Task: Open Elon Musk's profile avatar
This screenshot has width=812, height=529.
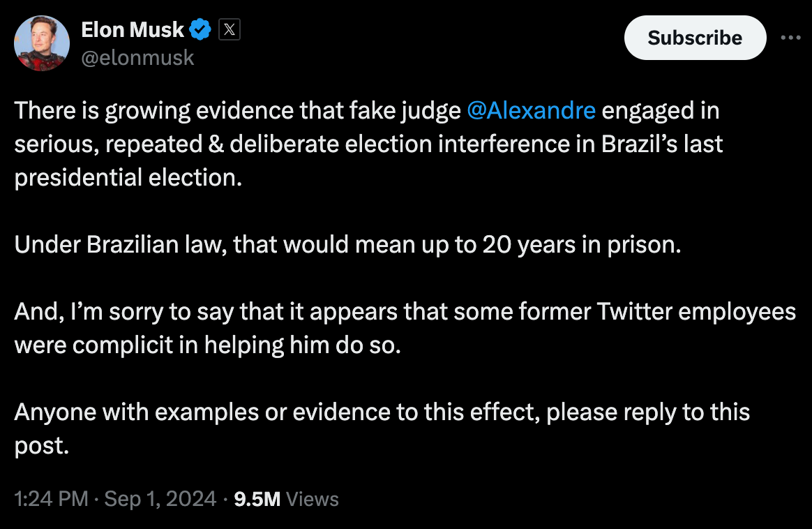Action: [41, 43]
